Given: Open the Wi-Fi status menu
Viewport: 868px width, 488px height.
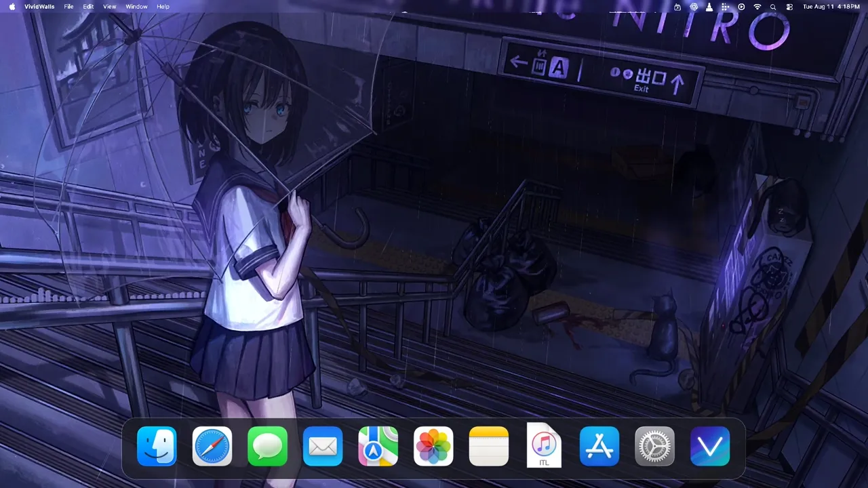Looking at the screenshot, I should 757,6.
